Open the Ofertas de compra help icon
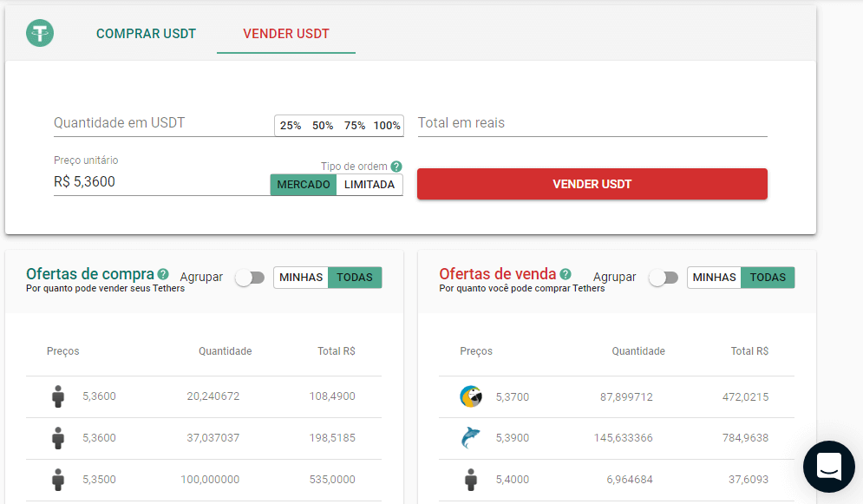This screenshot has width=863, height=504. click(x=163, y=274)
